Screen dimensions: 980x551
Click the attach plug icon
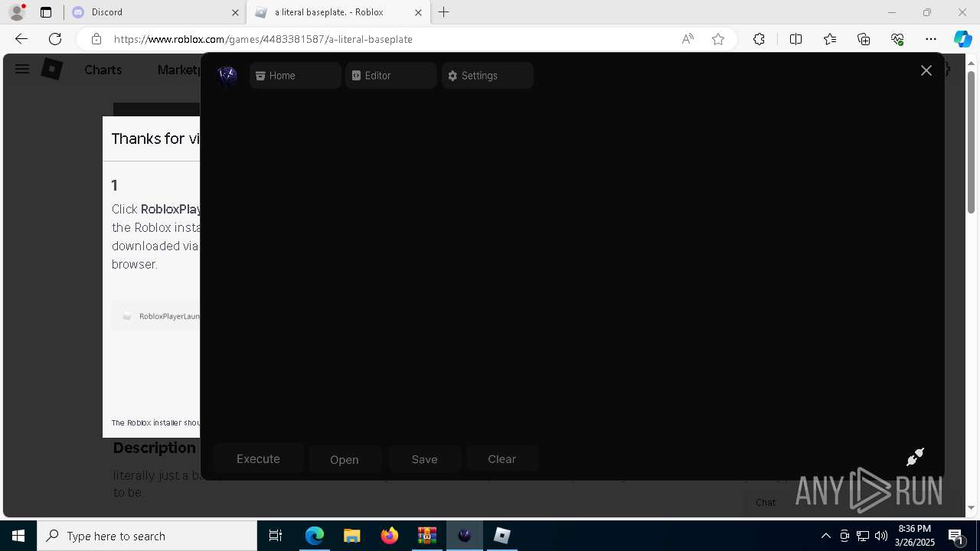pos(915,457)
